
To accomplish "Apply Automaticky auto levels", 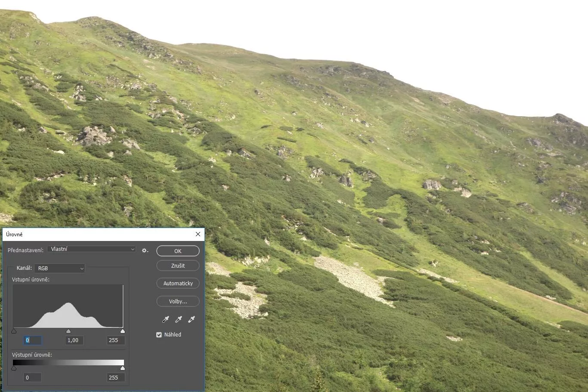I will [178, 283].
